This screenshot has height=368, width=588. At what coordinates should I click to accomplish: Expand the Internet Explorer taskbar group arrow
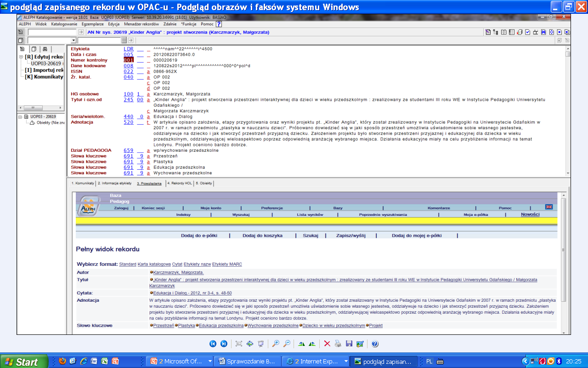pos(345,361)
